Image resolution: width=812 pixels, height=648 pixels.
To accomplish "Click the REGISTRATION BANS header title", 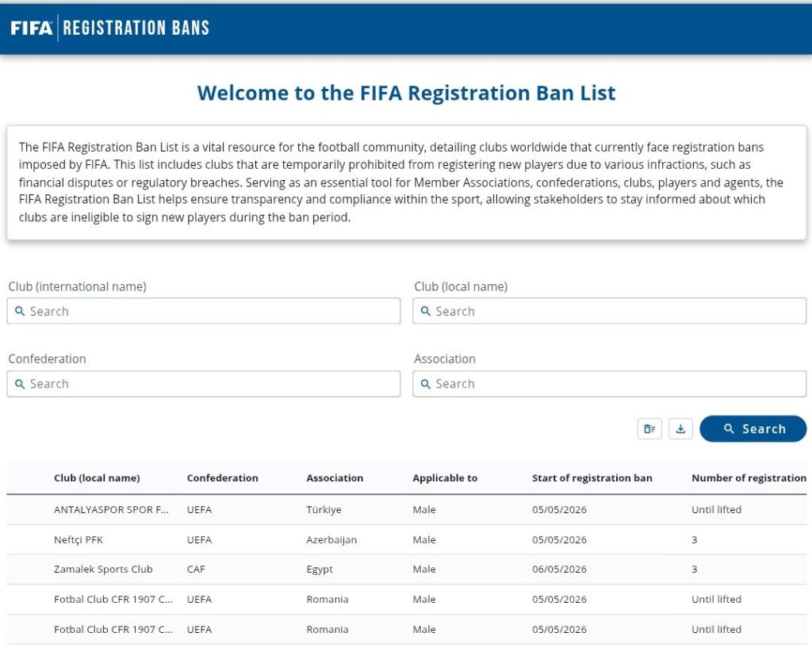I will click(136, 28).
